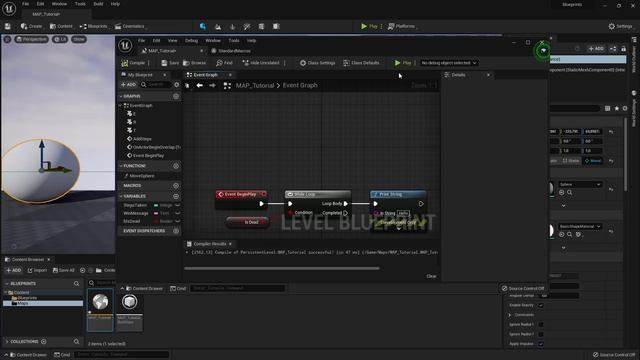Toggle Enable Gravity checkbox

tap(541, 305)
